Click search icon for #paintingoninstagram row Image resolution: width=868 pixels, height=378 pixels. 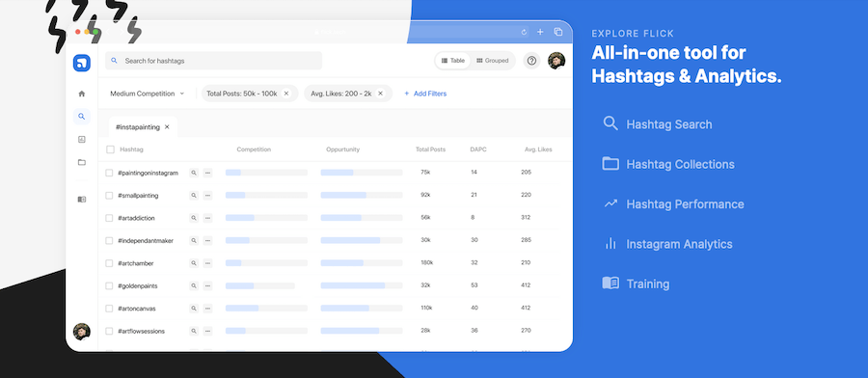pos(194,173)
